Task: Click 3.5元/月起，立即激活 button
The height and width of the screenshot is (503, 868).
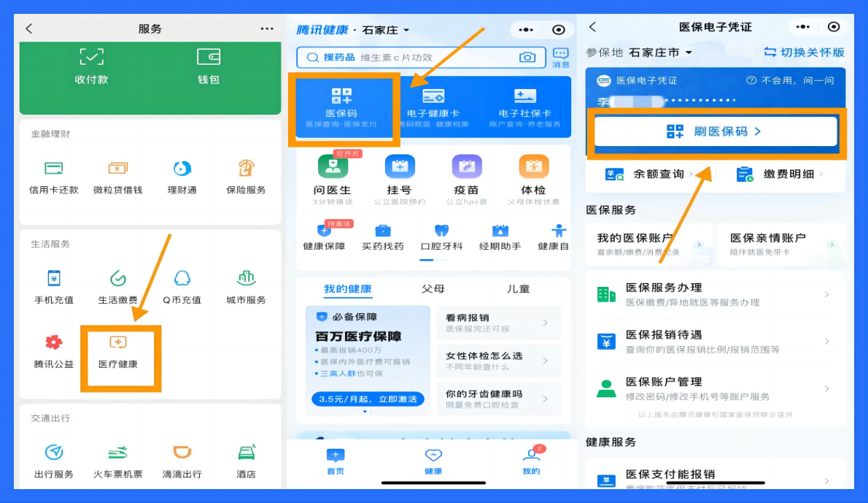Action: tap(368, 399)
